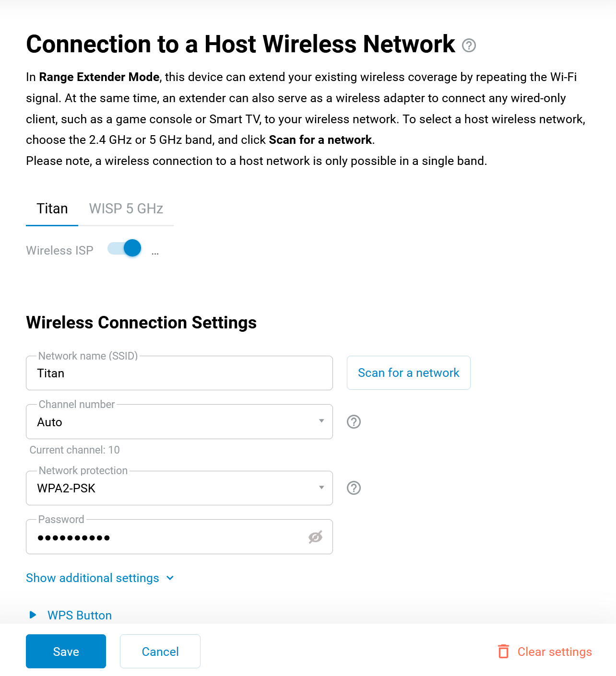Click help icon beside page title
The height and width of the screenshot is (676, 616).
click(x=469, y=46)
